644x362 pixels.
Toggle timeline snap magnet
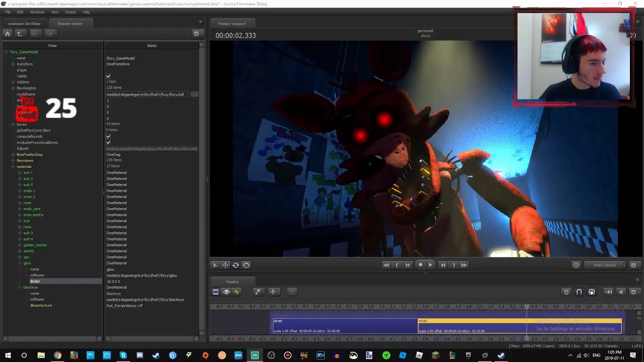[x=579, y=292]
